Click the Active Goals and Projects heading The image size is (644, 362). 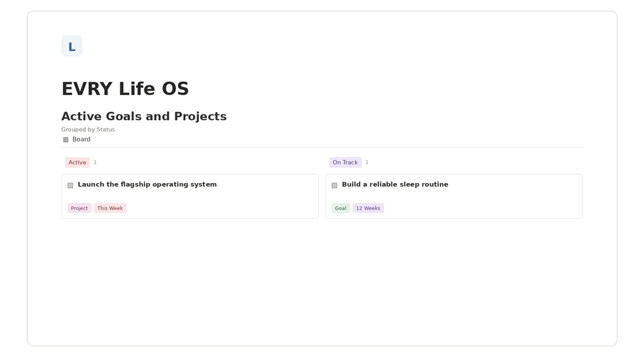144,116
